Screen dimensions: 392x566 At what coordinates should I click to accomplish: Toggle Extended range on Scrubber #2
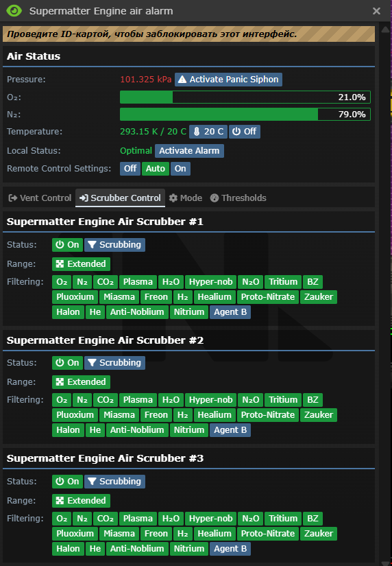point(81,382)
